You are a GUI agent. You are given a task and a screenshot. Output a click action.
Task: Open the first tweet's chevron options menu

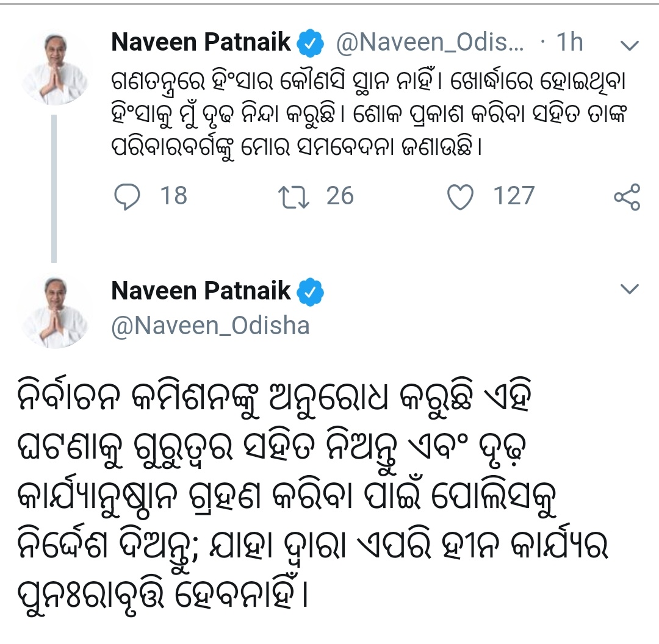628,45
